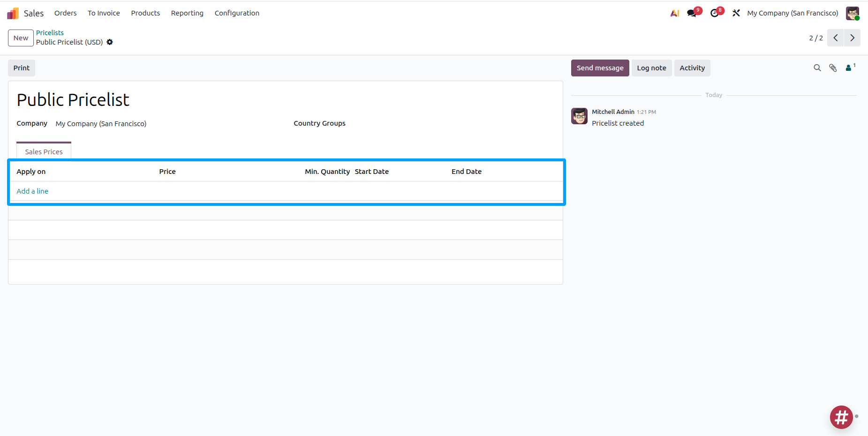868x436 pixels.
Task: Click the debug tools wrench icon
Action: pyautogui.click(x=736, y=13)
